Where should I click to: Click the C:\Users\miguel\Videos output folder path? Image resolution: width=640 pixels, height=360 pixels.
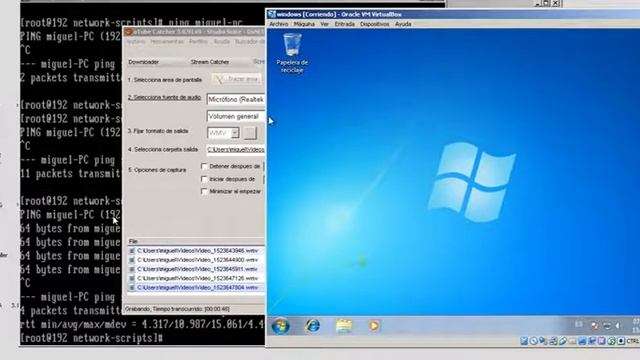236,150
